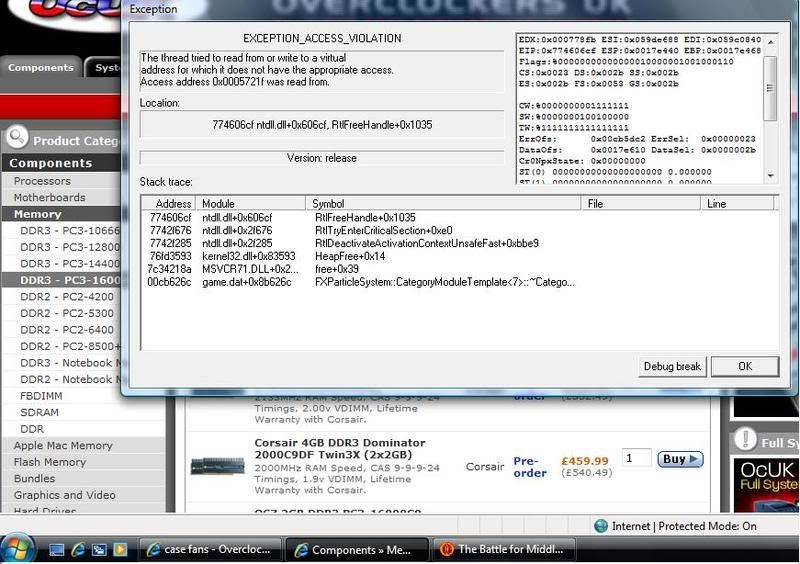Open DDR3 - PC3-10666 memory subcategory
Image resolution: width=800 pixels, height=564 pixels.
pyautogui.click(x=69, y=230)
